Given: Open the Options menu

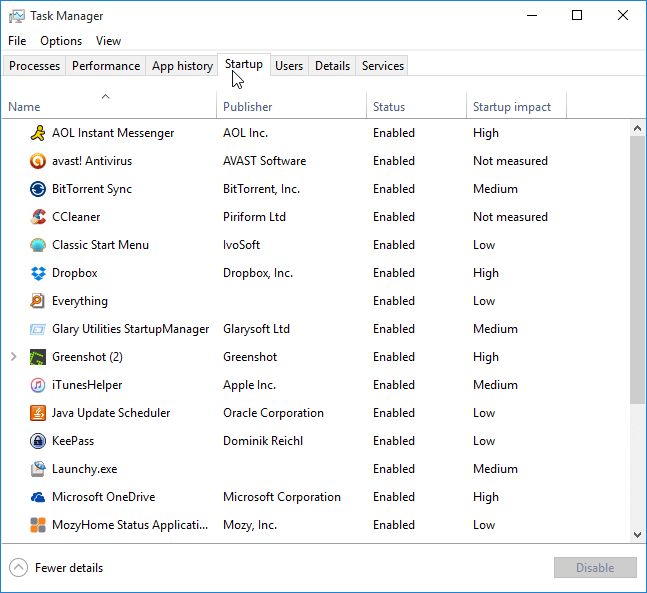Looking at the screenshot, I should click(61, 41).
